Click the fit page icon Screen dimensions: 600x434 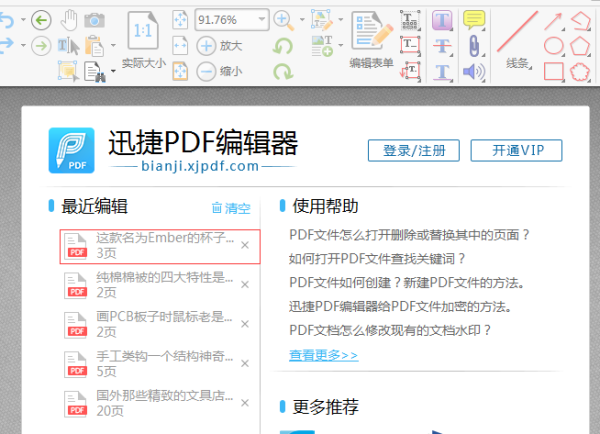coord(180,20)
